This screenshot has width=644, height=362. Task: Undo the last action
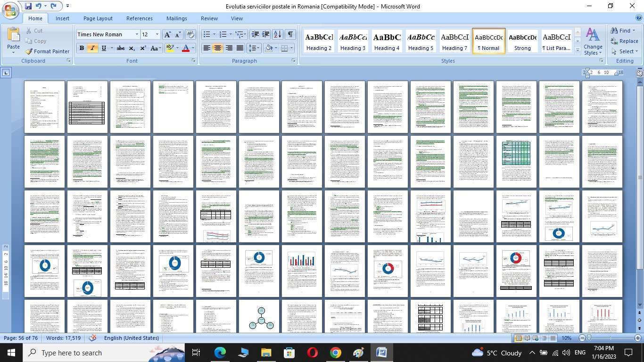38,6
